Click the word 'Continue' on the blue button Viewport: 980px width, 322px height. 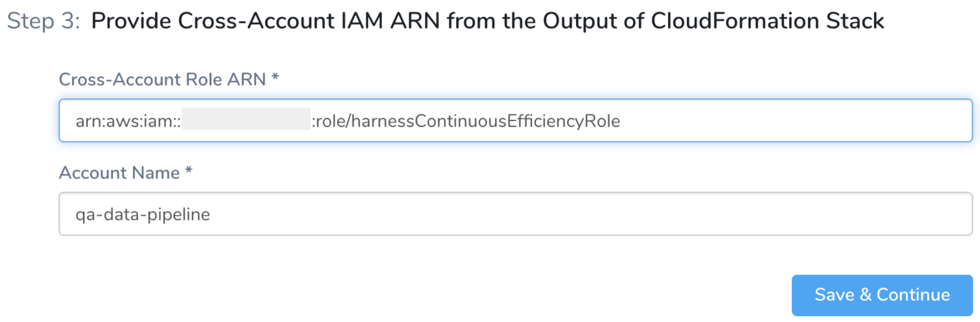pos(913,295)
